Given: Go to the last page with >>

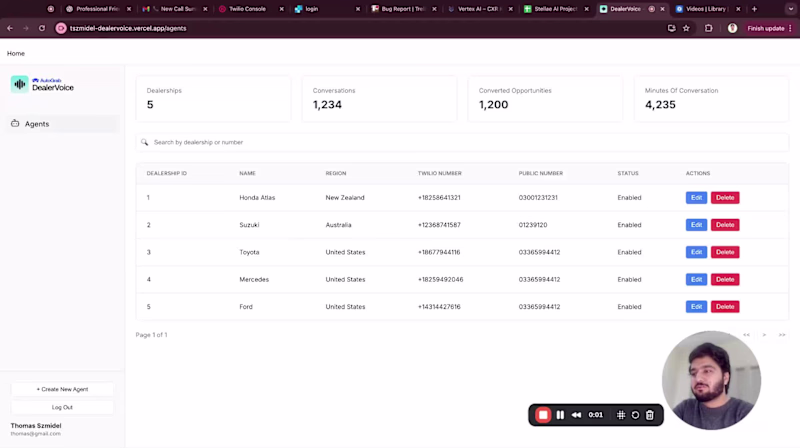Looking at the screenshot, I should (x=782, y=335).
